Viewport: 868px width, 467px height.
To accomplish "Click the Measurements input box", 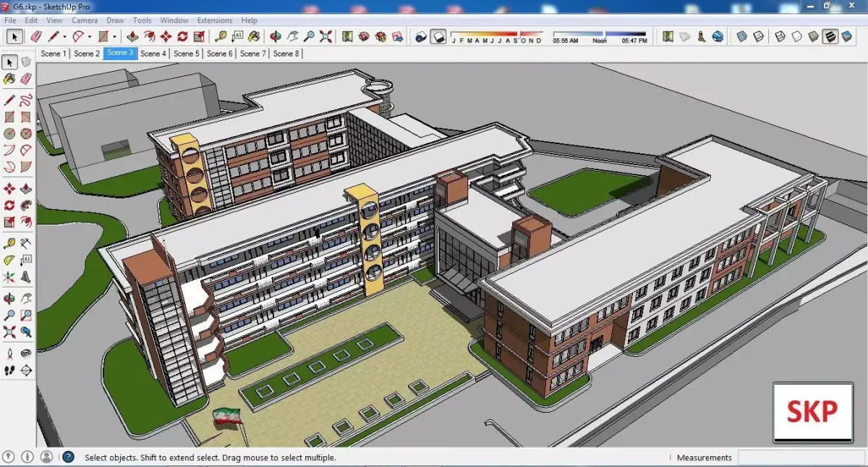I will (x=800, y=457).
